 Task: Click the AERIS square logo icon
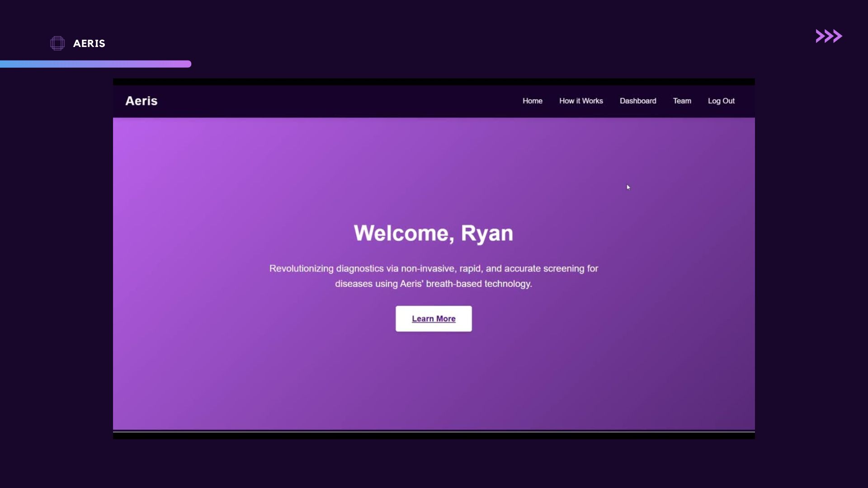57,43
